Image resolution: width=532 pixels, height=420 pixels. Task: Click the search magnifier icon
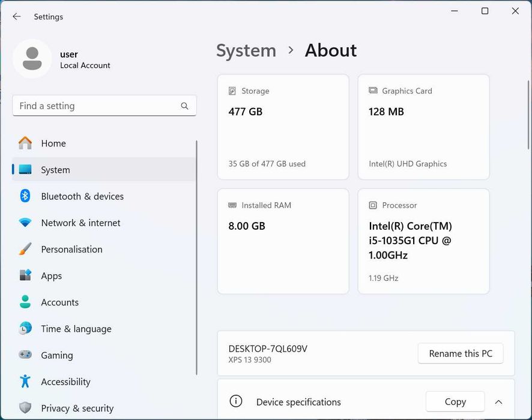click(184, 106)
